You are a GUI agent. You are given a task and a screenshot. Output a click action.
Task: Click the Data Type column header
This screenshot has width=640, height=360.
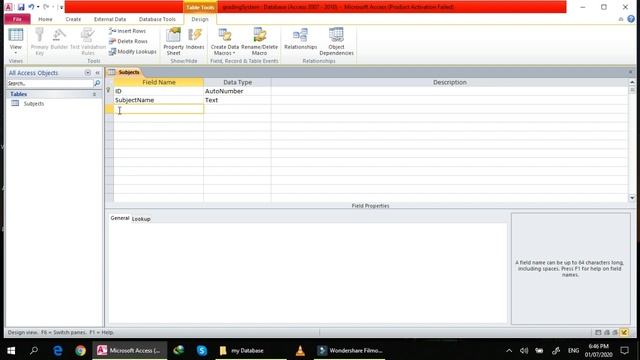237,82
